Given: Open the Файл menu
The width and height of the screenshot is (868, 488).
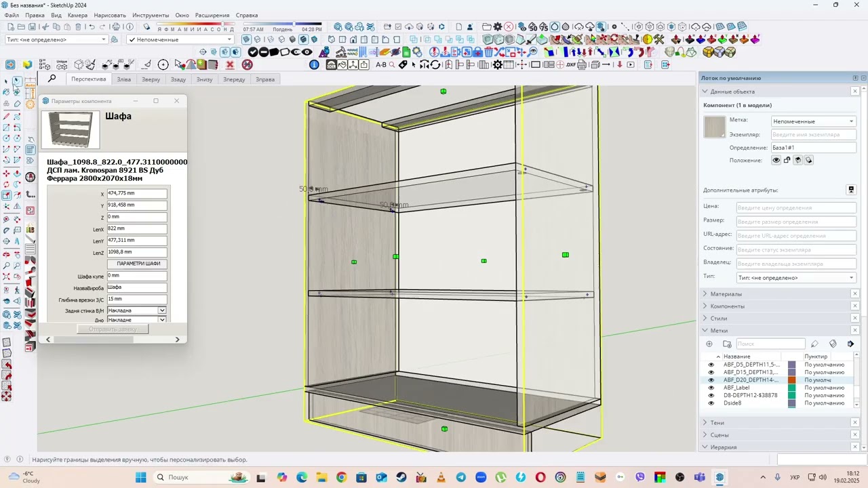Looking at the screenshot, I should pyautogui.click(x=11, y=15).
